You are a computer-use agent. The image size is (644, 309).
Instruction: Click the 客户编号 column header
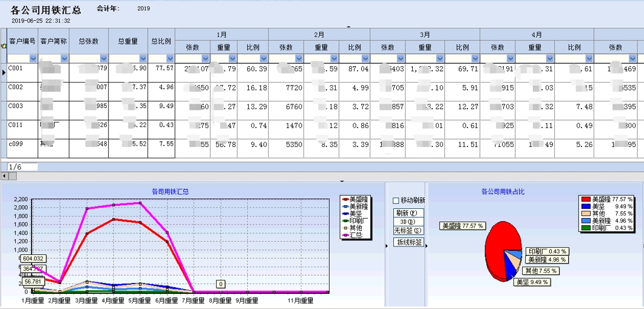pos(22,41)
